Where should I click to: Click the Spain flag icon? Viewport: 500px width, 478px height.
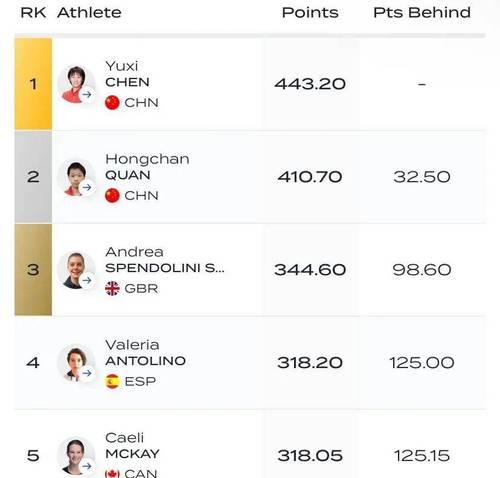tap(112, 381)
